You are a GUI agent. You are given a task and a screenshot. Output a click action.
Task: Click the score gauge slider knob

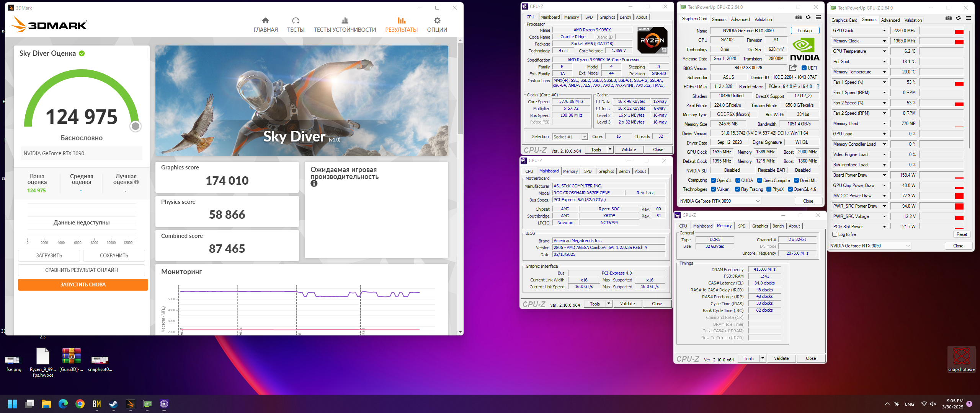(136, 126)
